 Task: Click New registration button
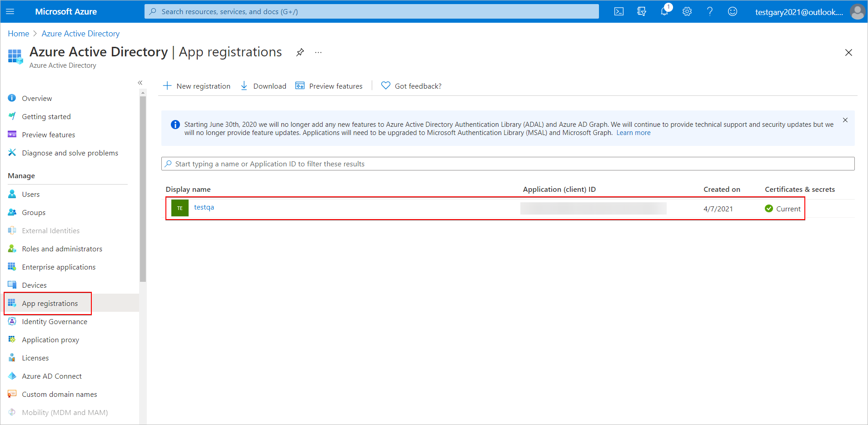click(x=197, y=86)
